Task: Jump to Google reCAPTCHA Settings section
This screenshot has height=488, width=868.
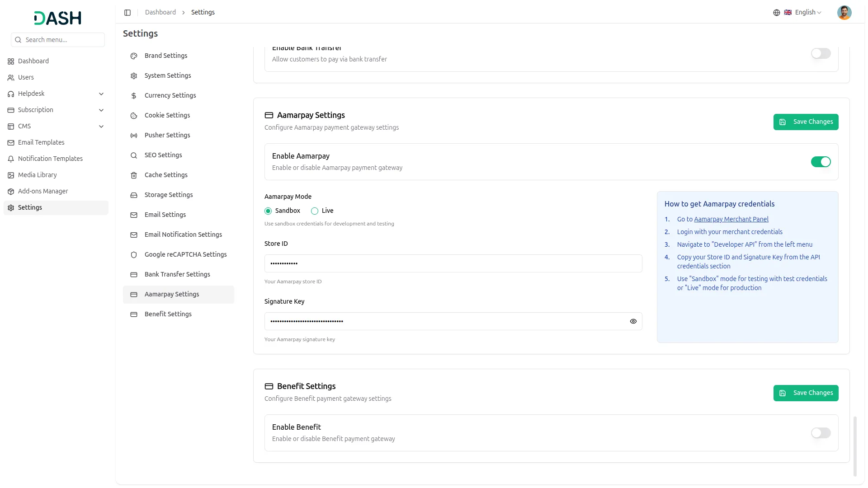Action: (x=179, y=255)
